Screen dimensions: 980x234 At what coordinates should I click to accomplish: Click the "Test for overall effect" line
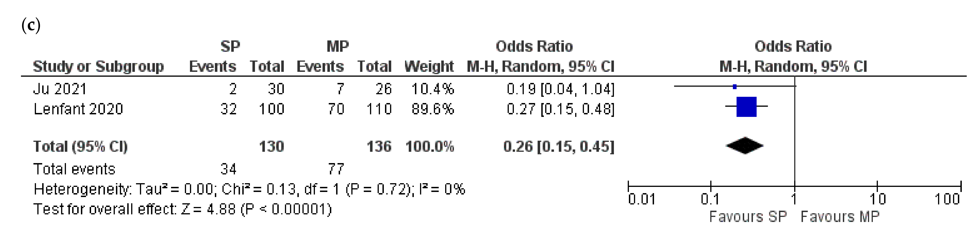(x=183, y=209)
